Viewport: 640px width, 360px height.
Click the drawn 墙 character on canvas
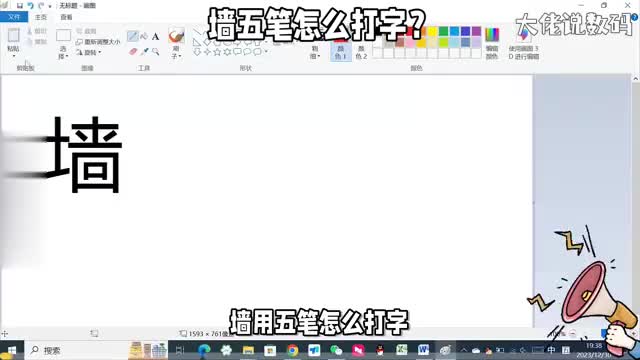click(x=85, y=154)
